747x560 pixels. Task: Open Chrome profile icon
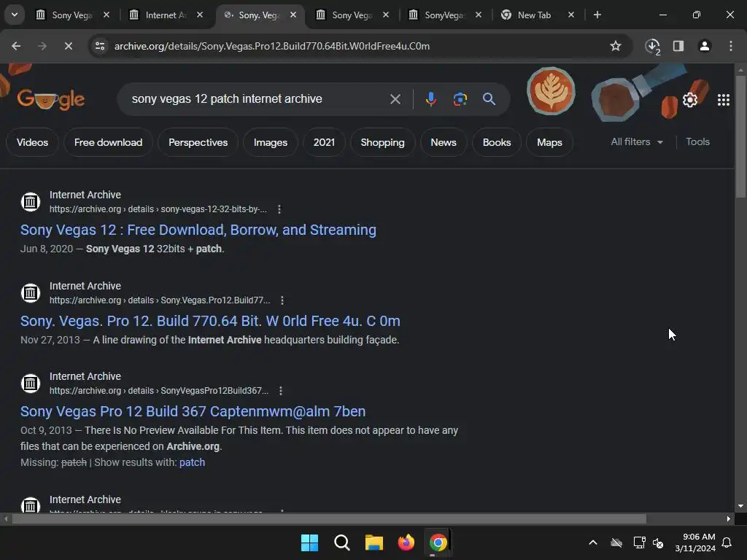point(705,46)
